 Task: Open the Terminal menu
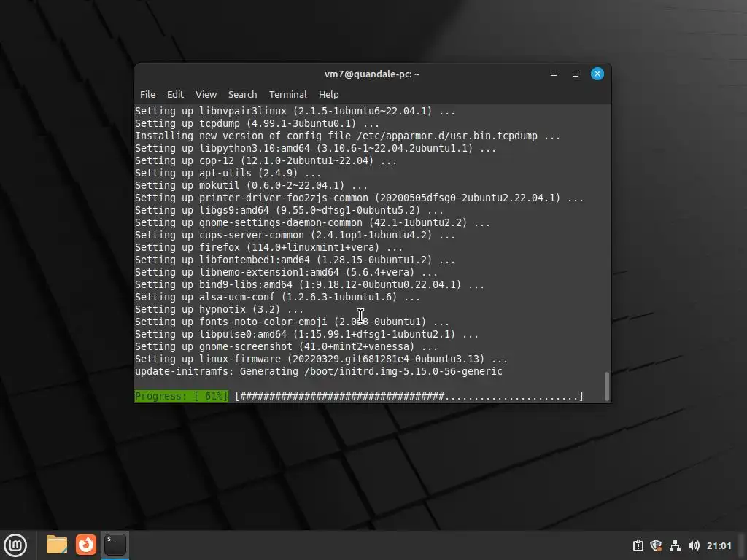tap(287, 94)
